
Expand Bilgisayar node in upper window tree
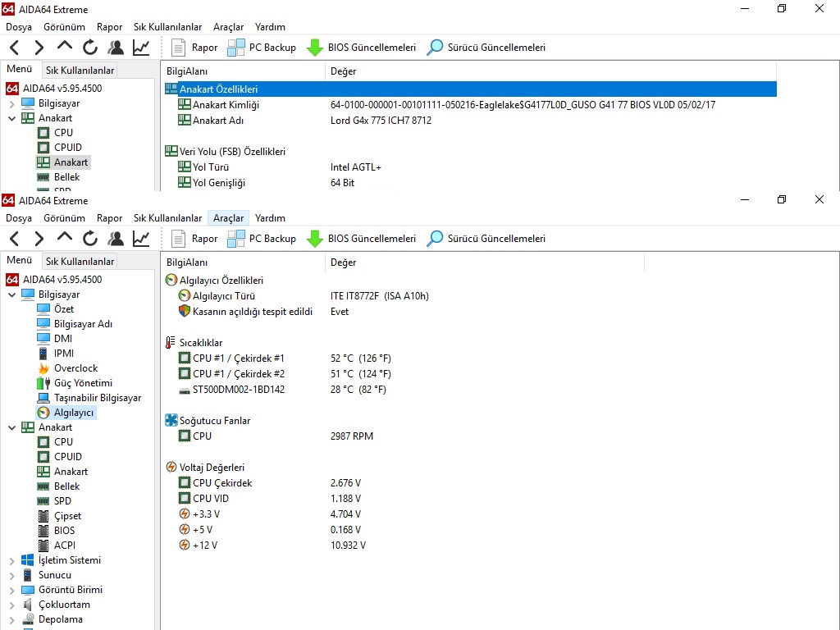pyautogui.click(x=11, y=103)
